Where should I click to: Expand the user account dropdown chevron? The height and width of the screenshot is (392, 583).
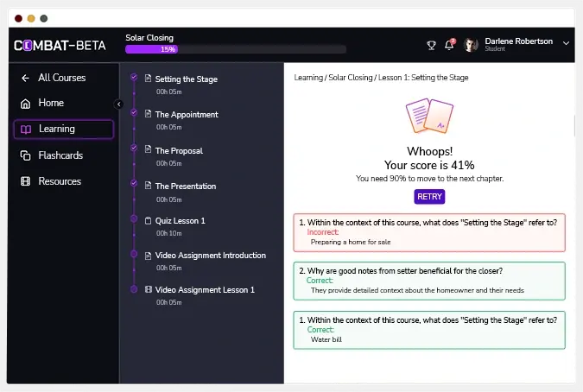click(566, 42)
